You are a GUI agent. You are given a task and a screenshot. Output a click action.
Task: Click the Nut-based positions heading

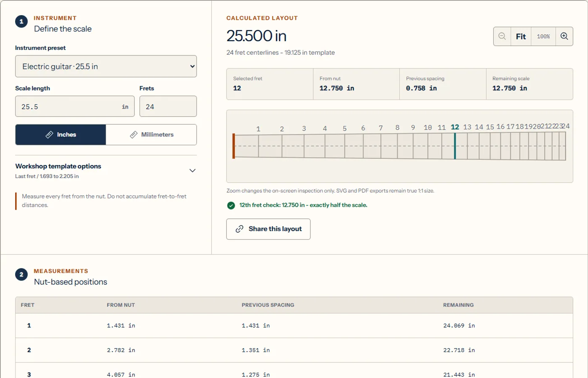click(x=71, y=282)
